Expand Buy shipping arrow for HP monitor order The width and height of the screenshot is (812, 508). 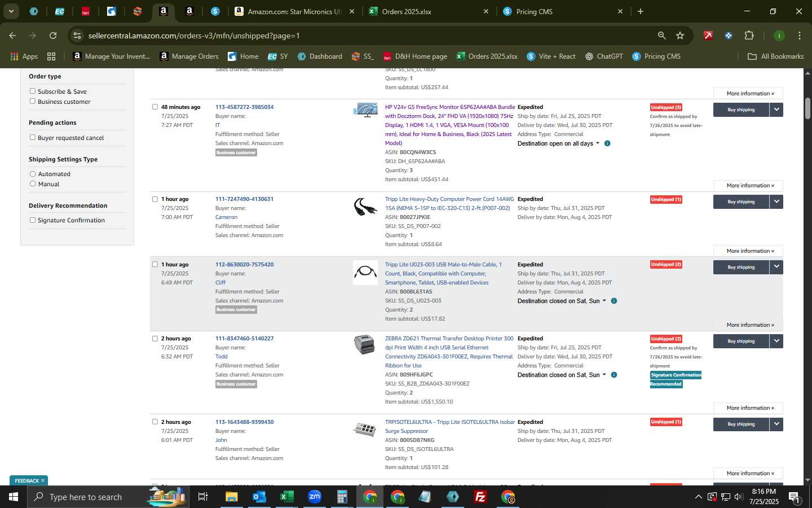pos(776,110)
